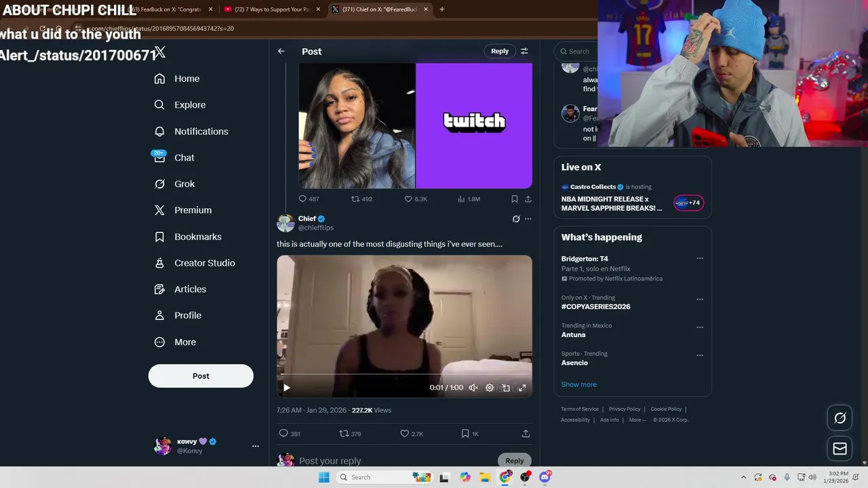Image resolution: width=868 pixels, height=488 pixels.
Task: Open More menu in sidebar
Action: 175,342
